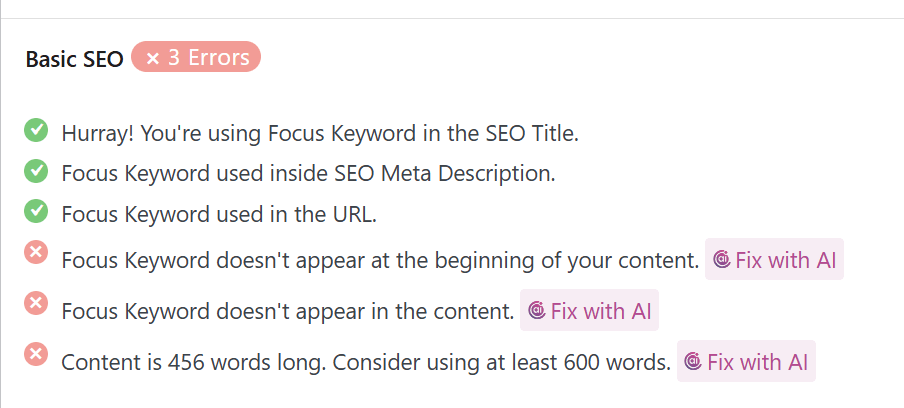Fix with AI for 456 words content length
904x408 pixels.
click(x=746, y=361)
